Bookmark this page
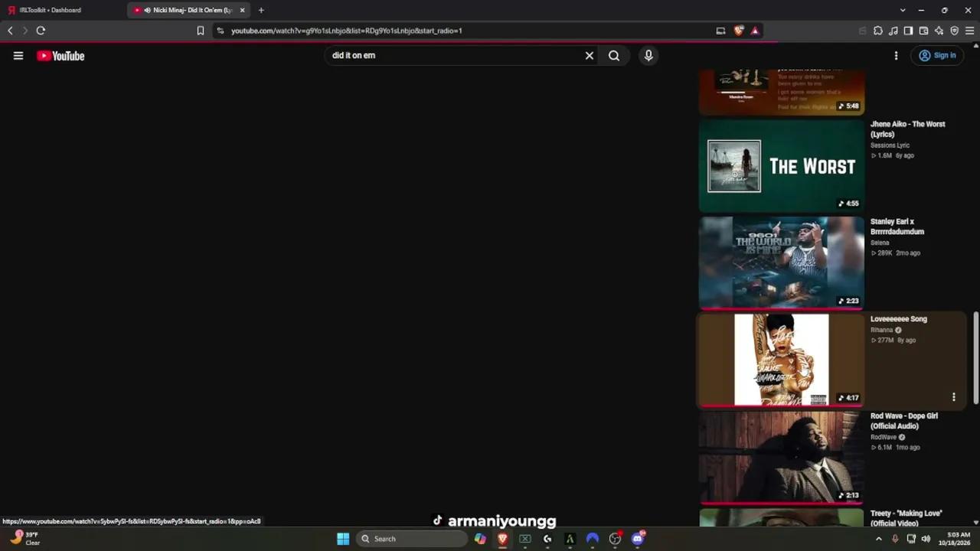 pos(201,31)
